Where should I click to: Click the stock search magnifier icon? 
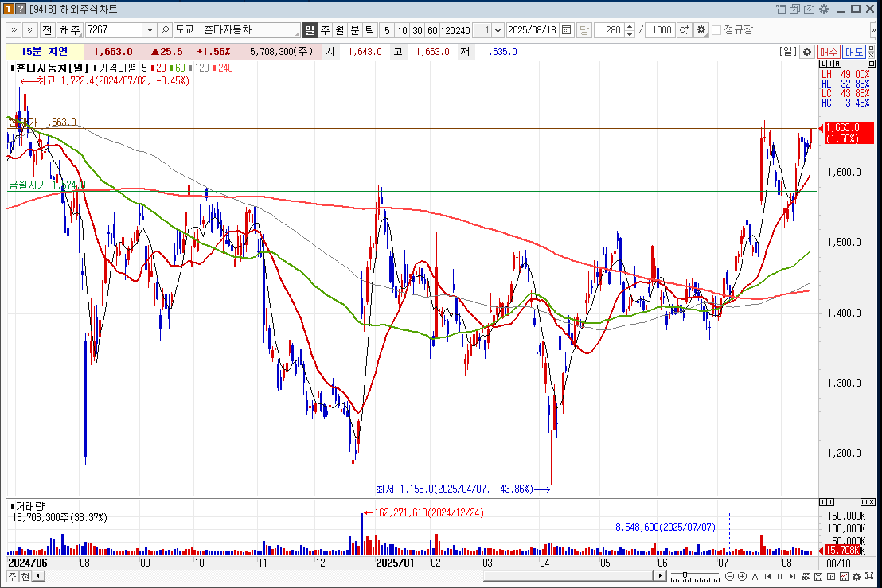tap(165, 30)
